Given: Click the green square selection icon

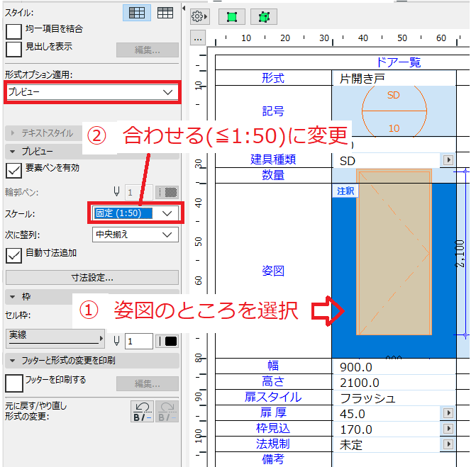Looking at the screenshot, I should coord(232,17).
